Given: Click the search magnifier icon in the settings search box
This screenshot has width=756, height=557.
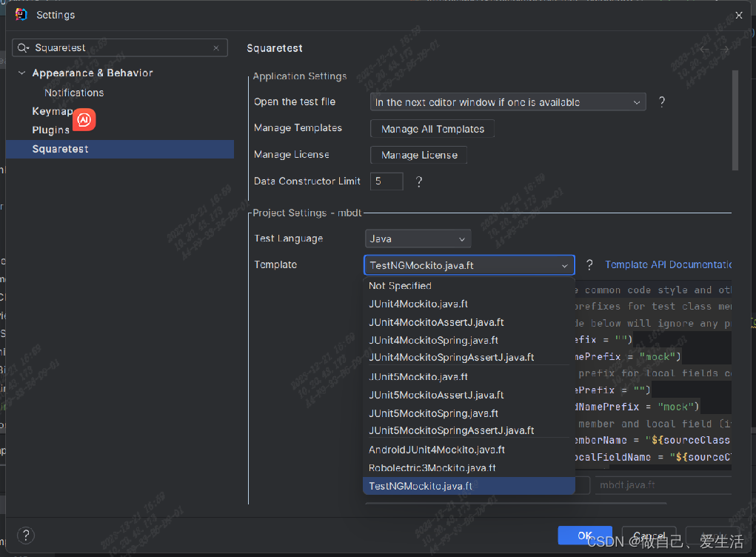Looking at the screenshot, I should tap(23, 47).
